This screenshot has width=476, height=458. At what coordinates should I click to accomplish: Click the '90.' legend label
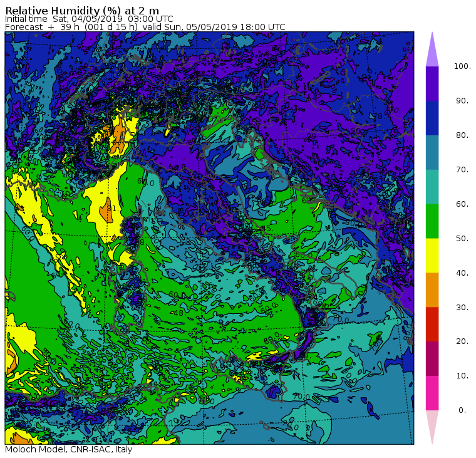tap(462, 100)
